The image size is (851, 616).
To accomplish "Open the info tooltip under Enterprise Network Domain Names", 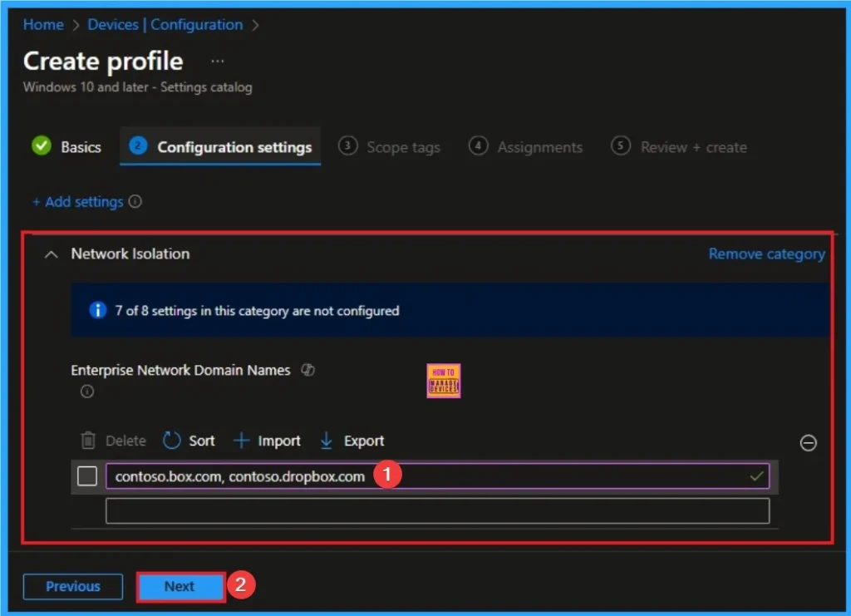I will coord(86,392).
